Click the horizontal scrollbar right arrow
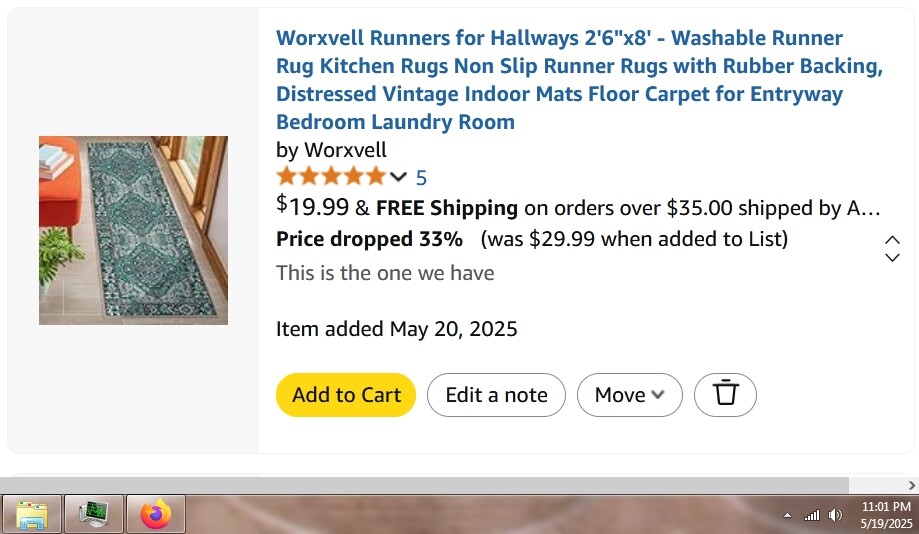The width and height of the screenshot is (919, 534). tap(911, 485)
